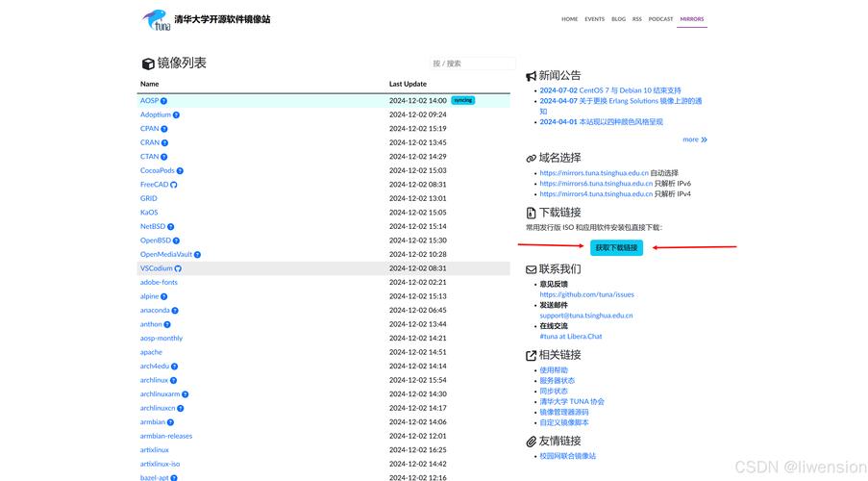Open the Erlang Solutions mirror news item

pyautogui.click(x=621, y=106)
